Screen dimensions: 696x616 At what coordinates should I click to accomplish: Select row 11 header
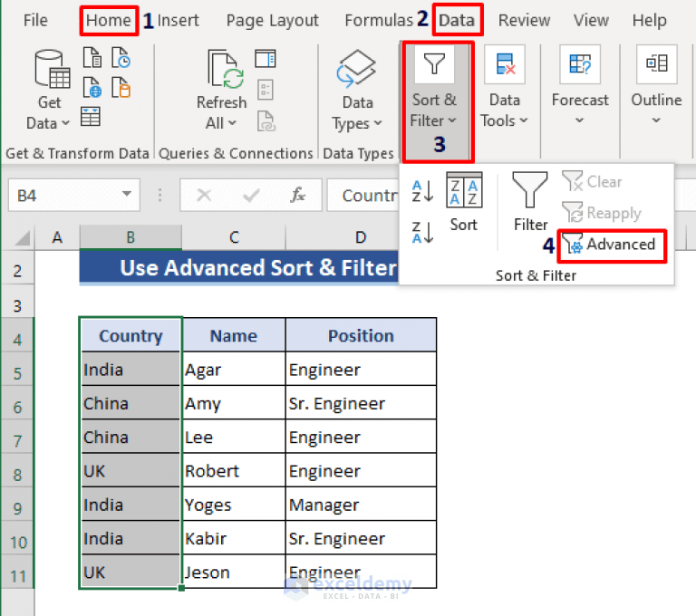pos(18,576)
